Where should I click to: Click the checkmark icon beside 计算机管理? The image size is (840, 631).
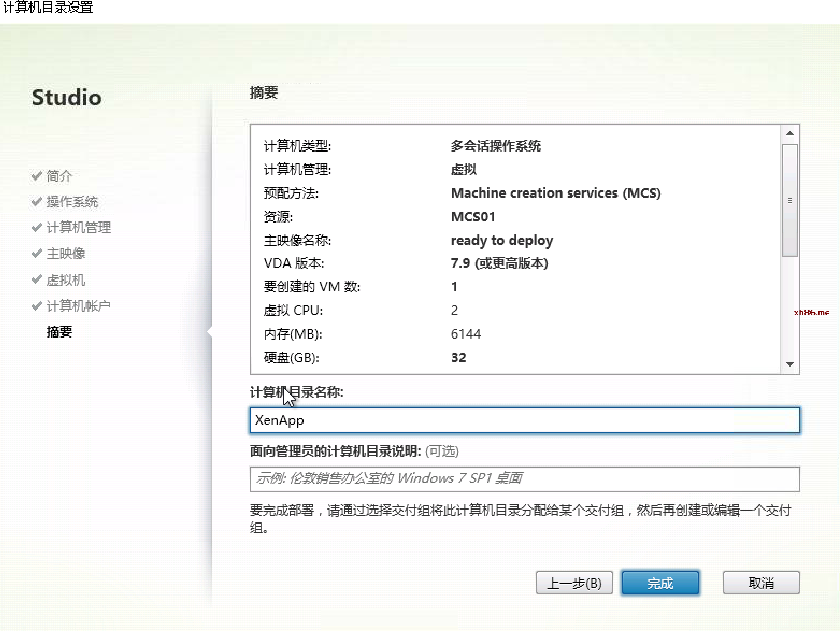(37, 228)
